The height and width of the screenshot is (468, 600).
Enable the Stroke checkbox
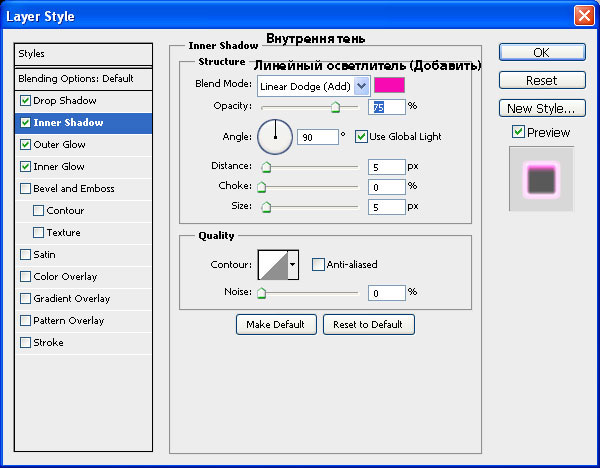click(25, 342)
